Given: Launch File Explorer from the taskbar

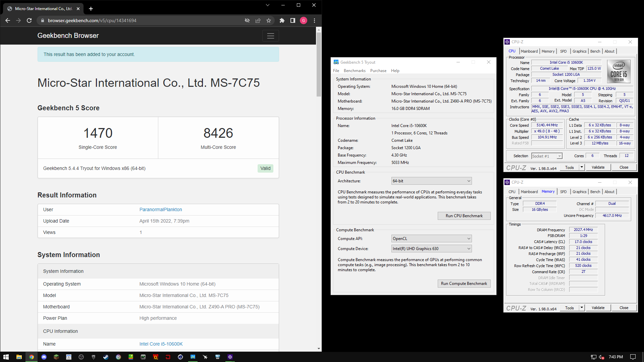Looking at the screenshot, I should pos(19,357).
